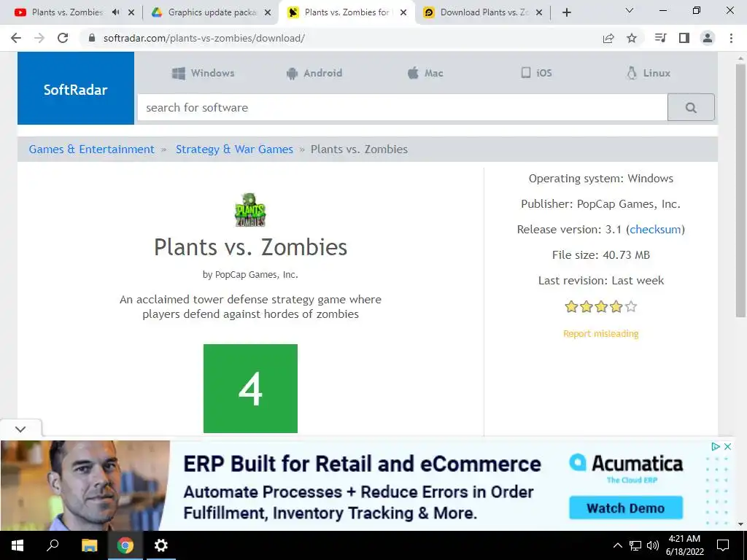Mute the YouTube tab audio icon
The width and height of the screenshot is (747, 560).
coord(115,12)
